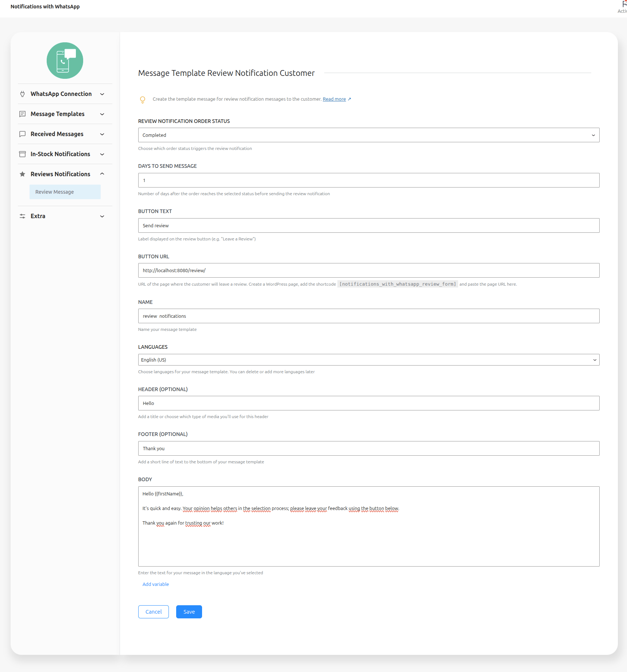Click the plug icon beside WhatsApp Connection
Image resolution: width=627 pixels, height=672 pixels.
click(x=23, y=94)
